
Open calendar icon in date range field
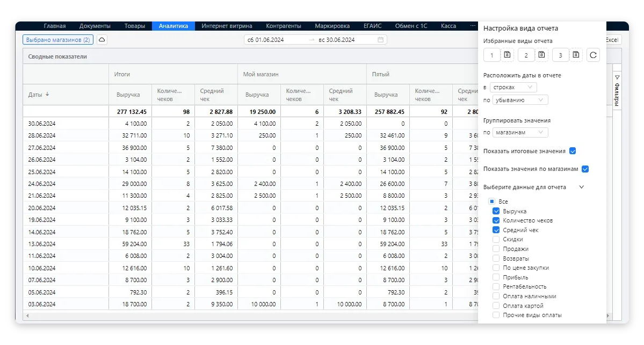(x=380, y=40)
